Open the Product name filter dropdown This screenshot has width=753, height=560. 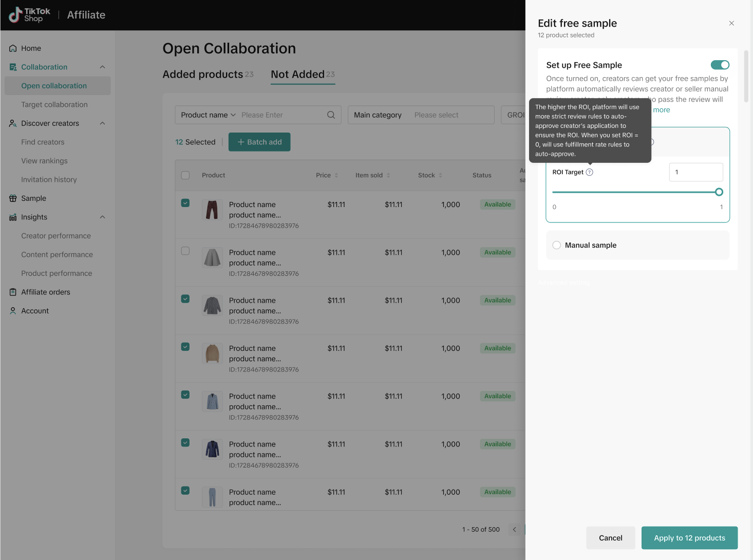(x=208, y=115)
